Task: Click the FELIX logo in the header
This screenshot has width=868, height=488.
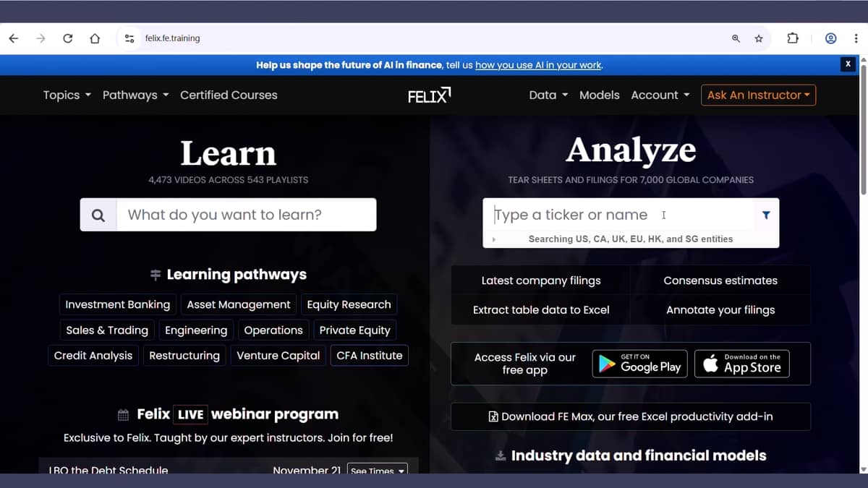Action: (430, 95)
